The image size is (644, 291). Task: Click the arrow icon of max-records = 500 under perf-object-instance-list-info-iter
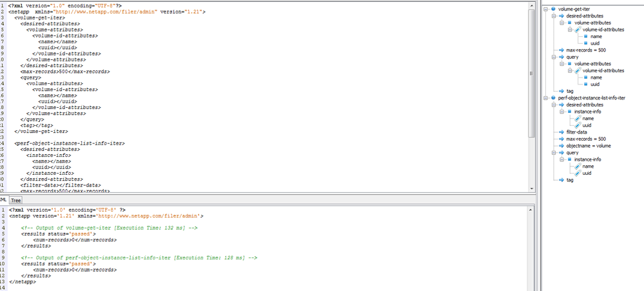[x=561, y=139]
